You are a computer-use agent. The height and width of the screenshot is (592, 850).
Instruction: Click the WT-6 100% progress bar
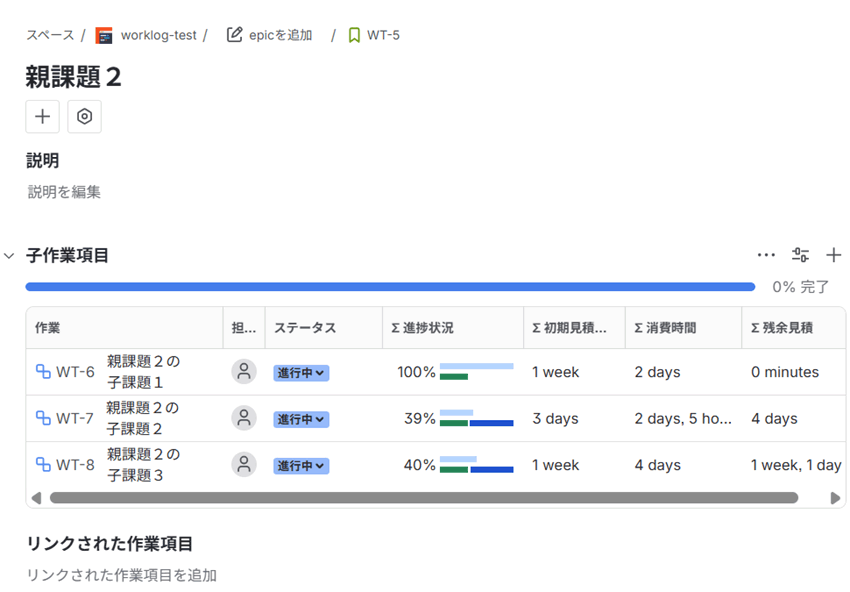[x=476, y=372]
